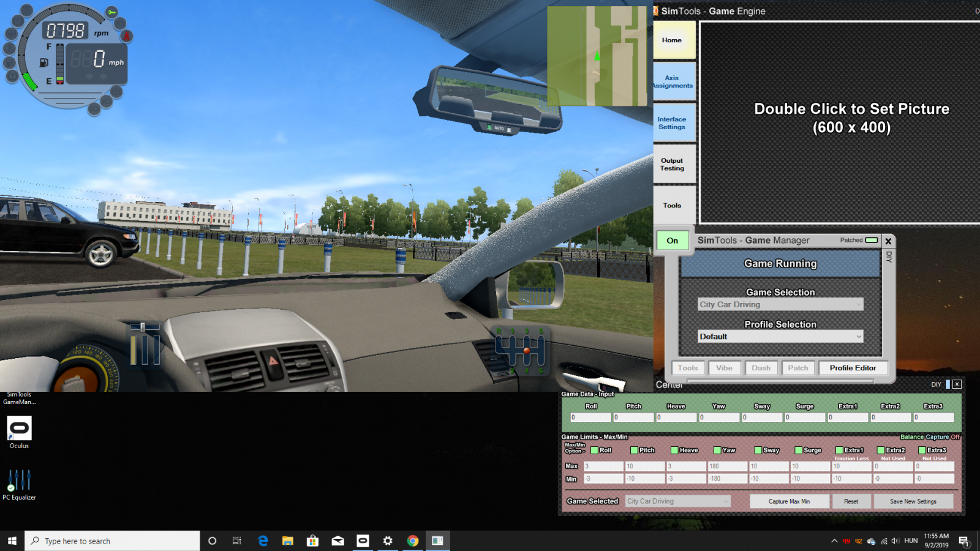Click the Save New Settings button
The width and height of the screenshot is (980, 551).
tap(913, 501)
